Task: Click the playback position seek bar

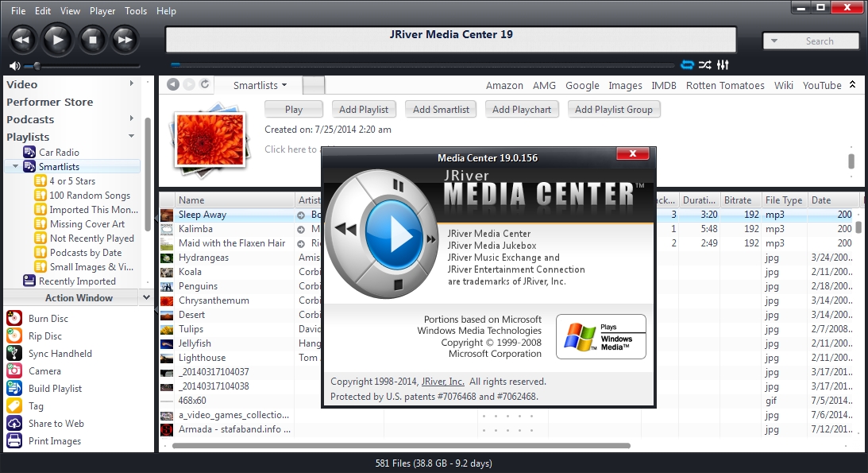Action: coord(423,65)
